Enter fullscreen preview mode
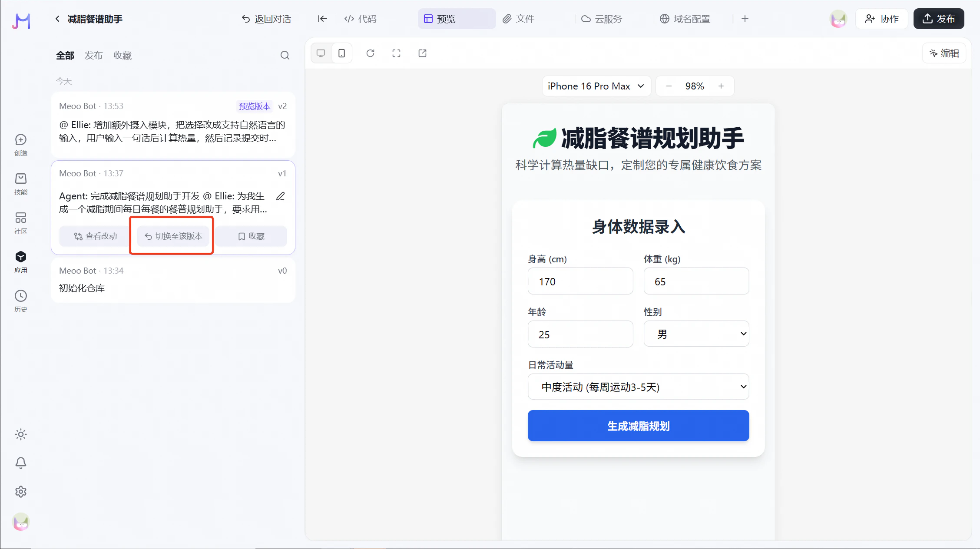The width and height of the screenshot is (980, 549). 396,53
